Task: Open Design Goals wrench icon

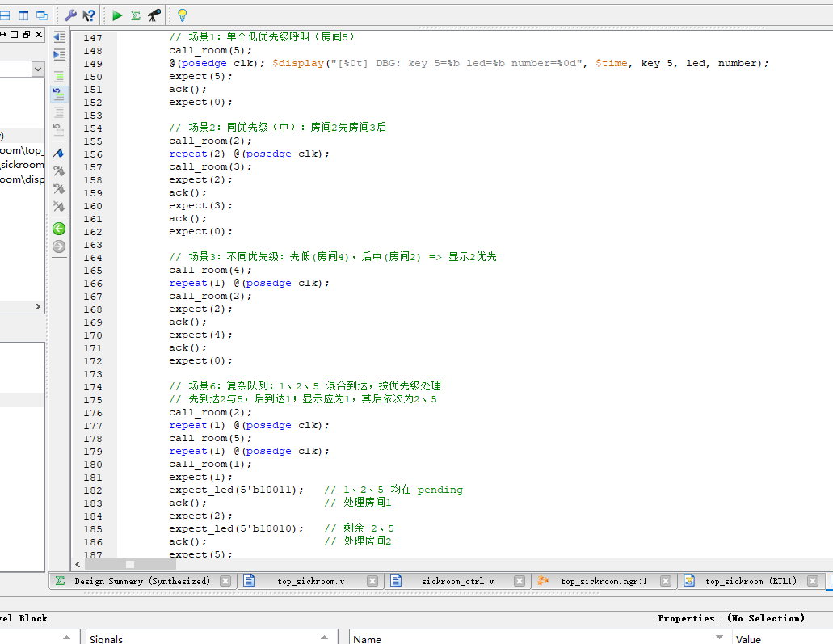Action: pos(70,15)
